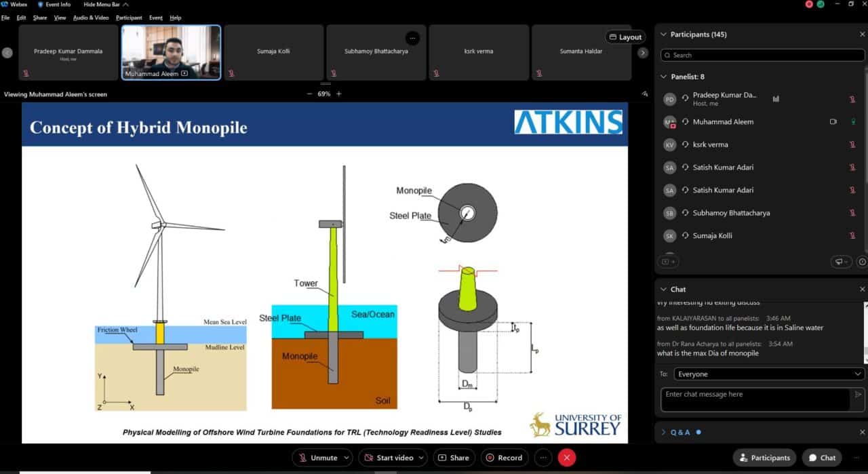The image size is (868, 474).
Task: Toggle Muhammad Aleem's green microphone in list
Action: (x=852, y=122)
